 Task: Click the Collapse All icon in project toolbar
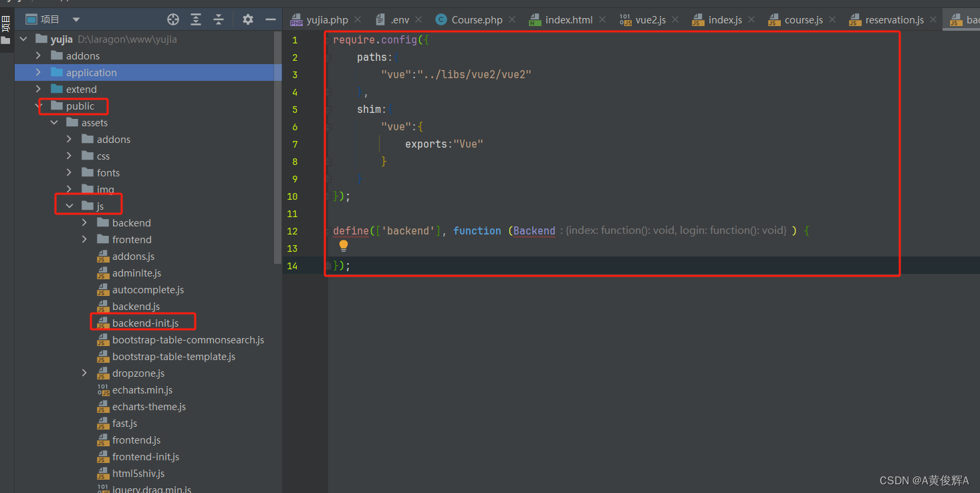point(219,19)
